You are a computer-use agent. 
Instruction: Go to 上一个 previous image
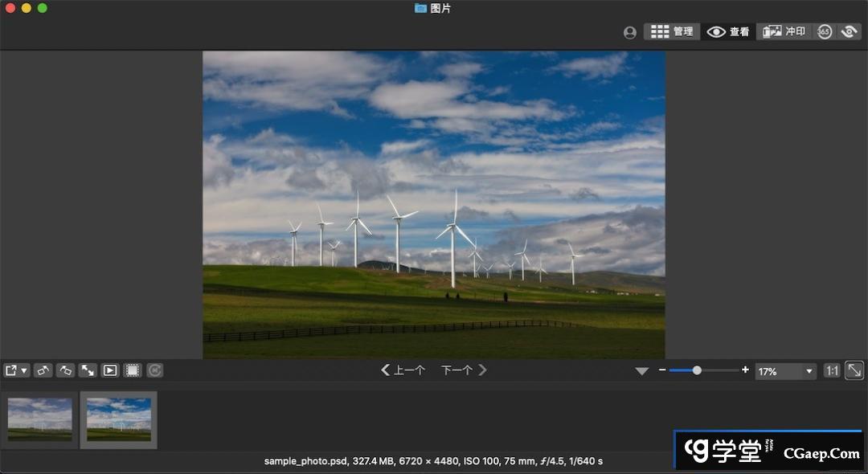point(403,370)
